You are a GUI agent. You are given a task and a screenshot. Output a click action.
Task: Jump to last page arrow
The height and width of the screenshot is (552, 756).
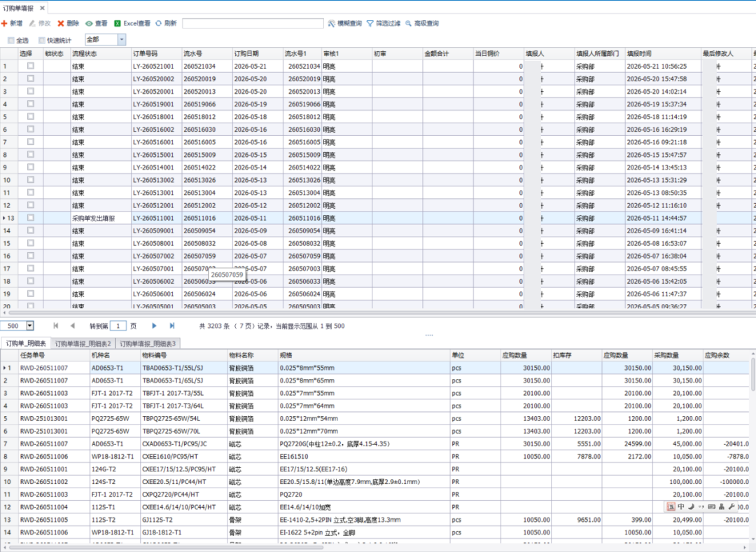click(172, 326)
